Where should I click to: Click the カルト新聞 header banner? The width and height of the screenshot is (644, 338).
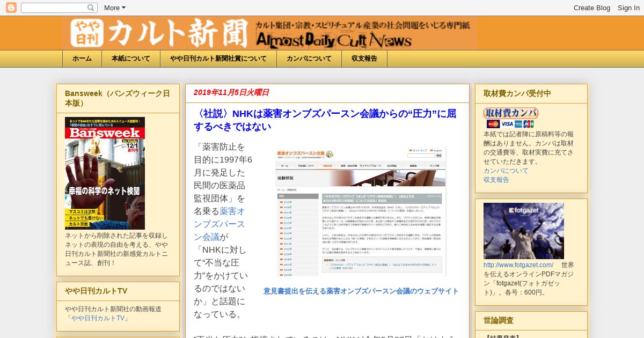click(269, 33)
